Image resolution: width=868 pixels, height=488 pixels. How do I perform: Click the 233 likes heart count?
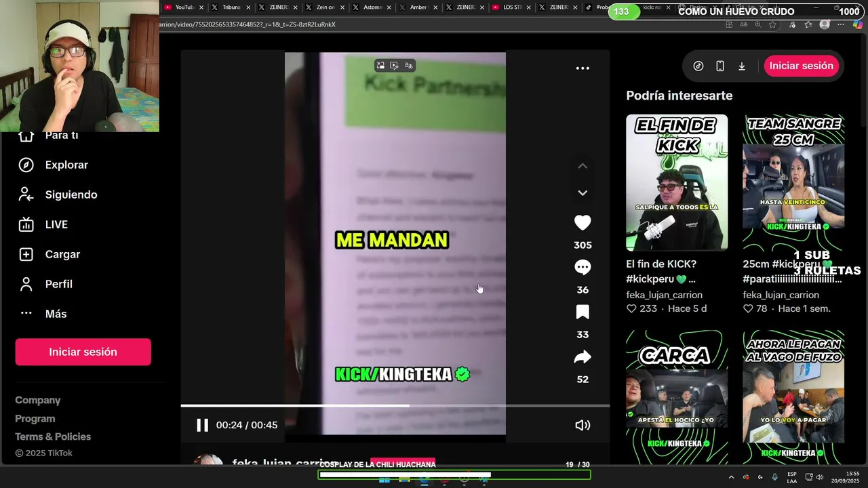tap(642, 308)
